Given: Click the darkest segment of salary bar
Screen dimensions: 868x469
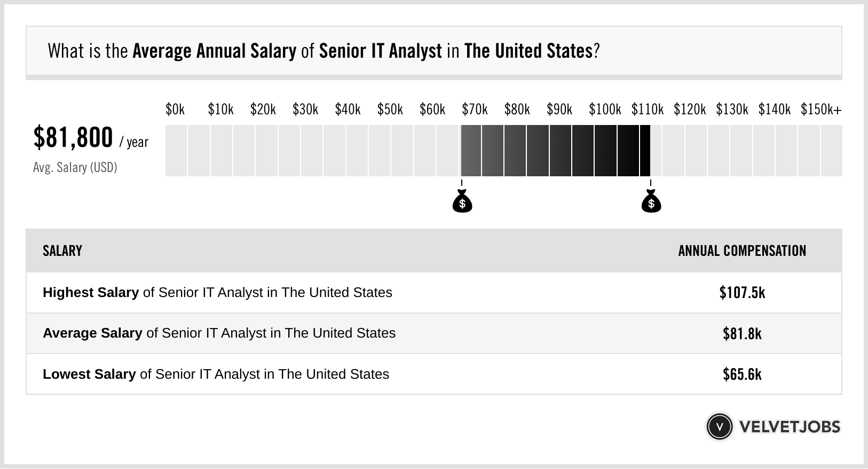Looking at the screenshot, I should pos(644,151).
